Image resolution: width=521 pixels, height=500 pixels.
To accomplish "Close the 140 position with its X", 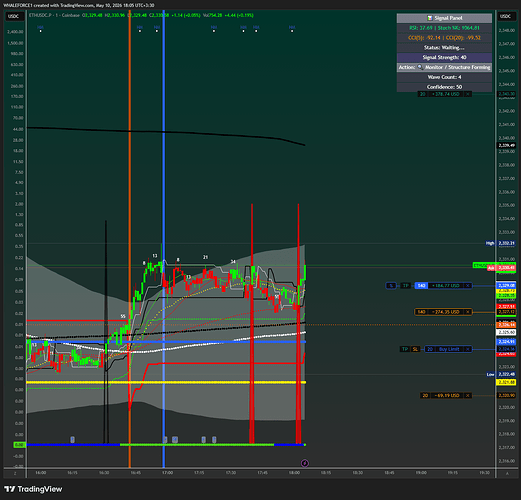I will (468, 286).
